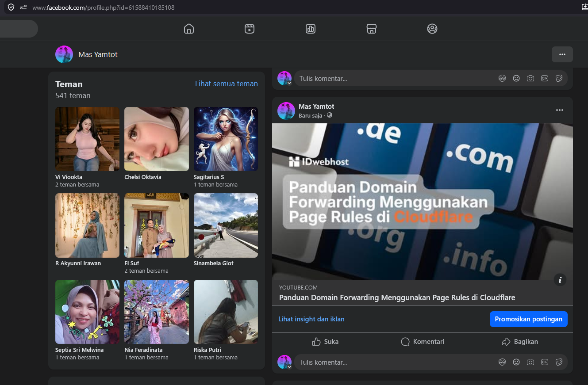Go to the Facebook Home tab
The image size is (588, 385).
189,29
